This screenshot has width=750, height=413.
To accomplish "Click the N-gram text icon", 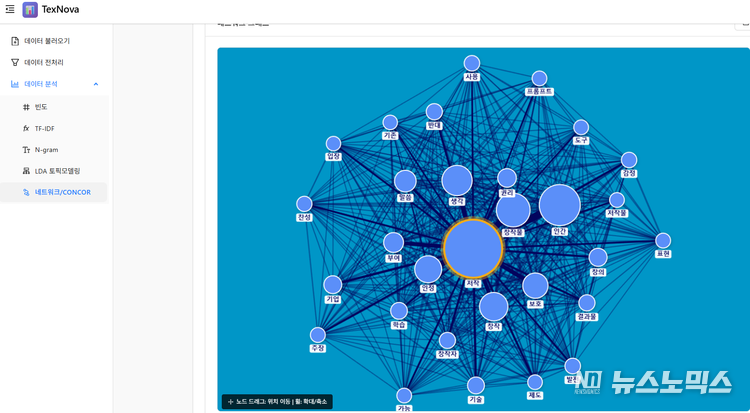I will pyautogui.click(x=26, y=150).
